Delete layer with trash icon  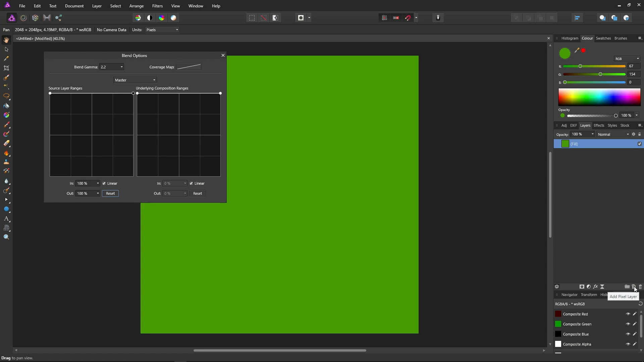(640, 287)
